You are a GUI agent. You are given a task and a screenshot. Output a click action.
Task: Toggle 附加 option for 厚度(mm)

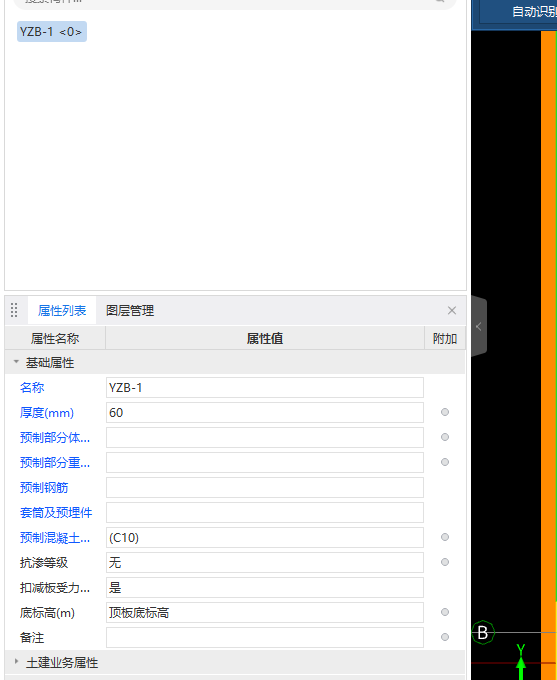[445, 412]
